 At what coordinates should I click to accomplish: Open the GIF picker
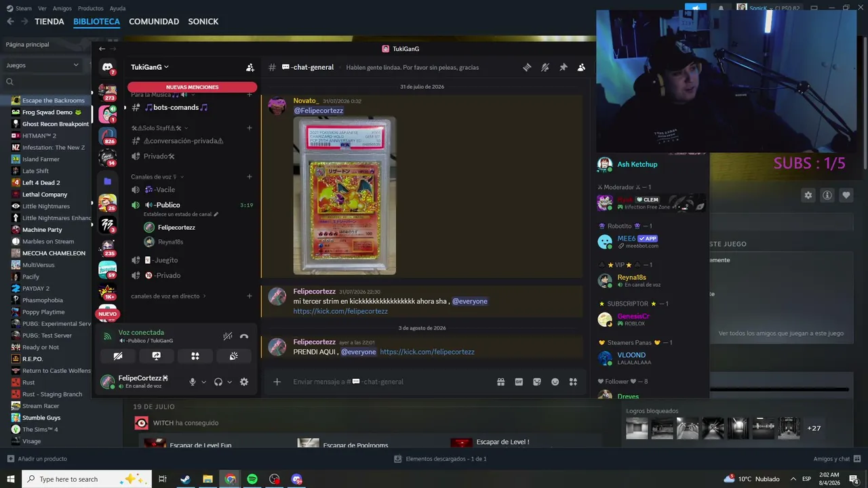pos(519,382)
